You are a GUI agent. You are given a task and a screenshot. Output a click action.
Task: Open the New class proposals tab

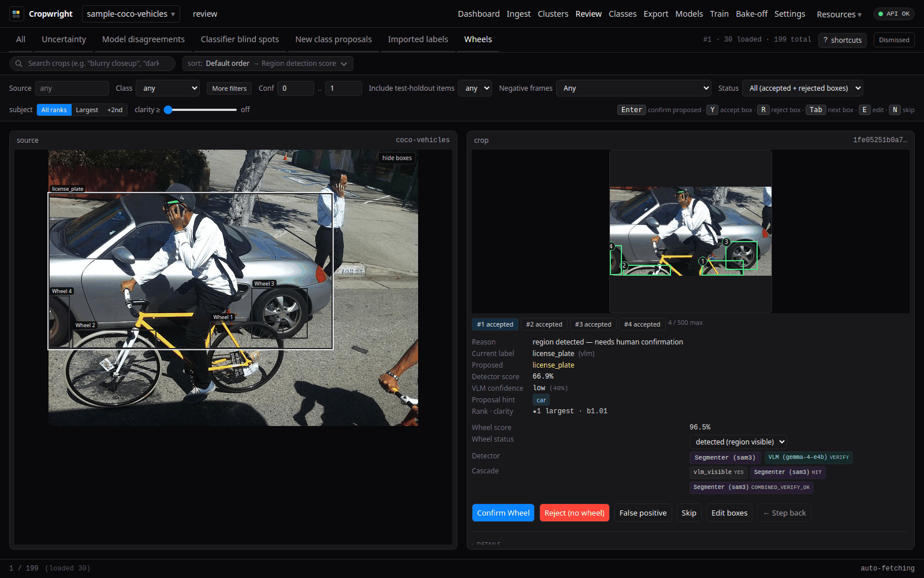333,39
